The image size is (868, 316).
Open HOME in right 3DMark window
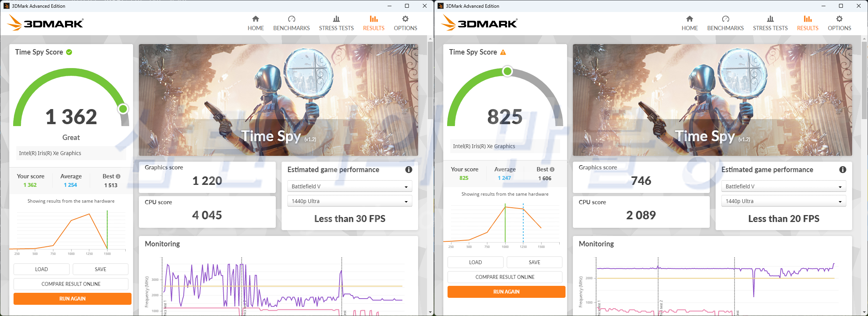click(690, 23)
